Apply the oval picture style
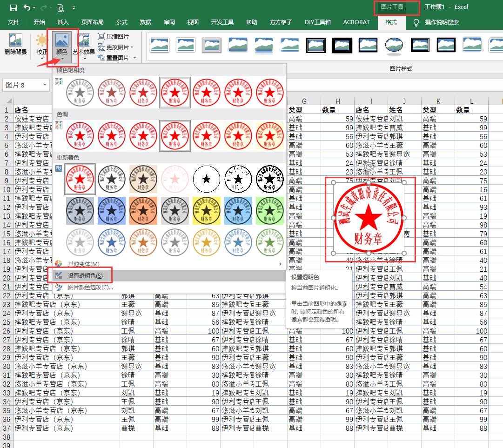503x448 pixels. [394, 45]
